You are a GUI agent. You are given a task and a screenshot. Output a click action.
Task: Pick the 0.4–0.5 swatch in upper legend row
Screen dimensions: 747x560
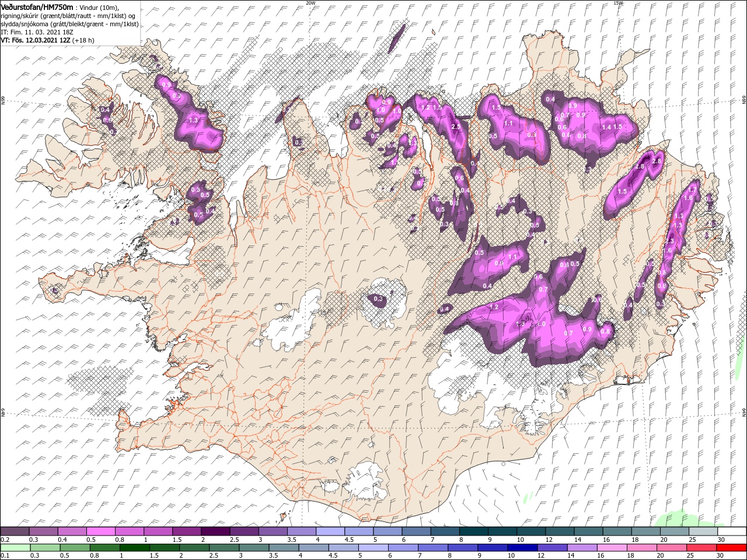[x=72, y=531]
